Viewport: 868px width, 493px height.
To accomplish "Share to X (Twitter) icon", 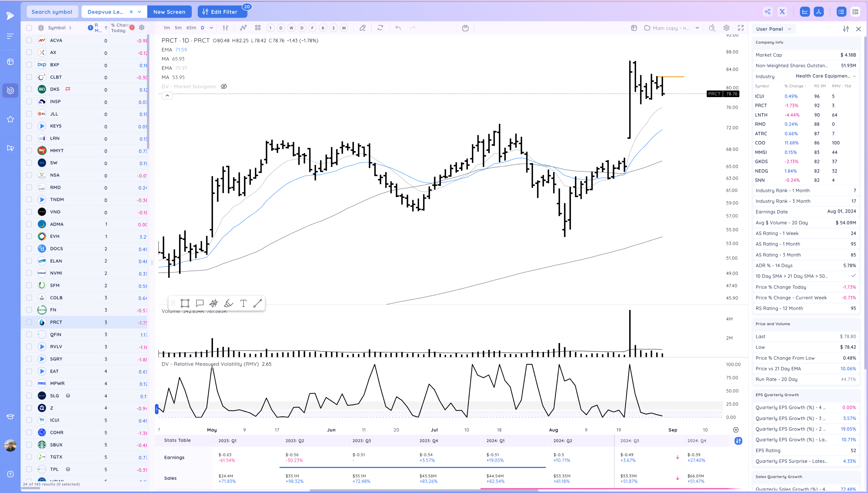I will 783,12.
